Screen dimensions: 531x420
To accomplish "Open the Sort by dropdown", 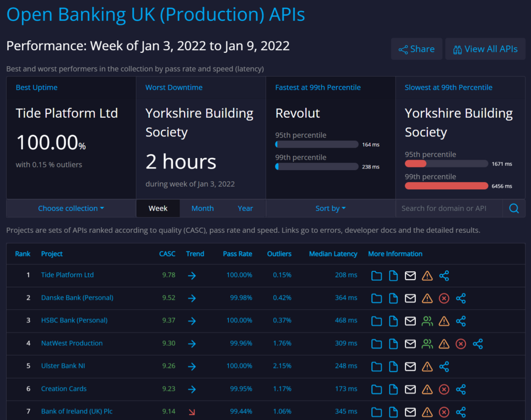I will click(330, 208).
